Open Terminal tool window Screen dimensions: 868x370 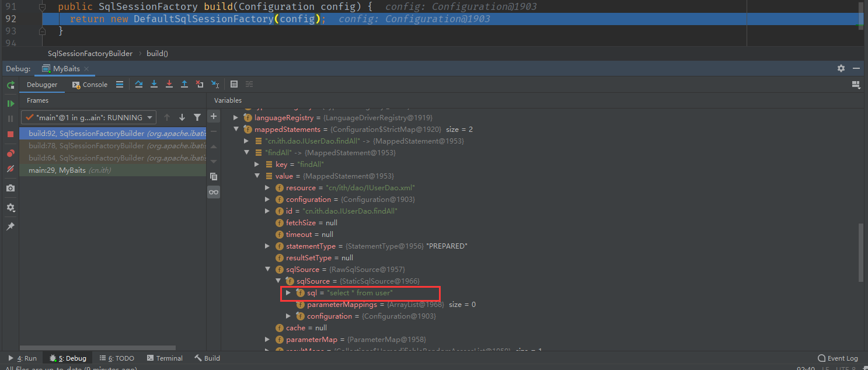[165, 358]
